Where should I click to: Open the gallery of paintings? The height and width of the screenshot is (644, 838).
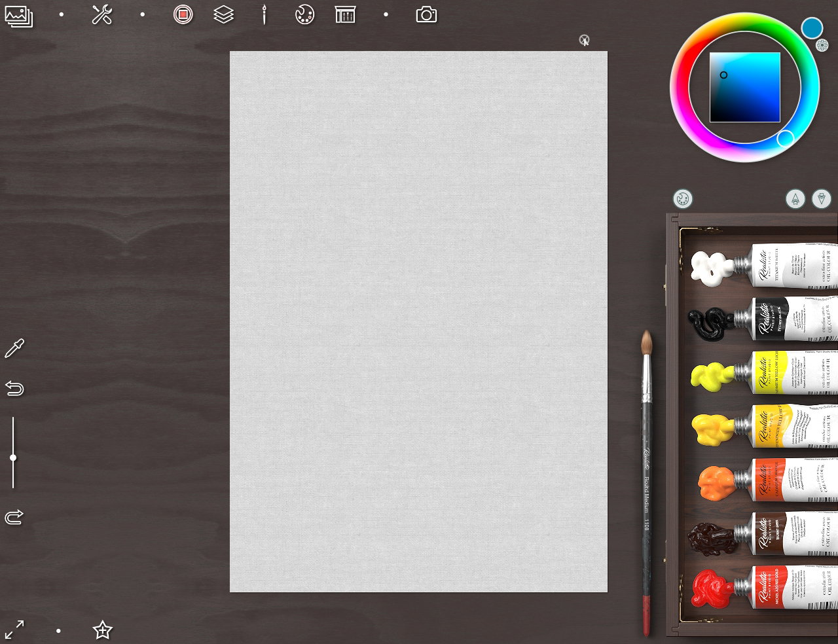tap(18, 15)
